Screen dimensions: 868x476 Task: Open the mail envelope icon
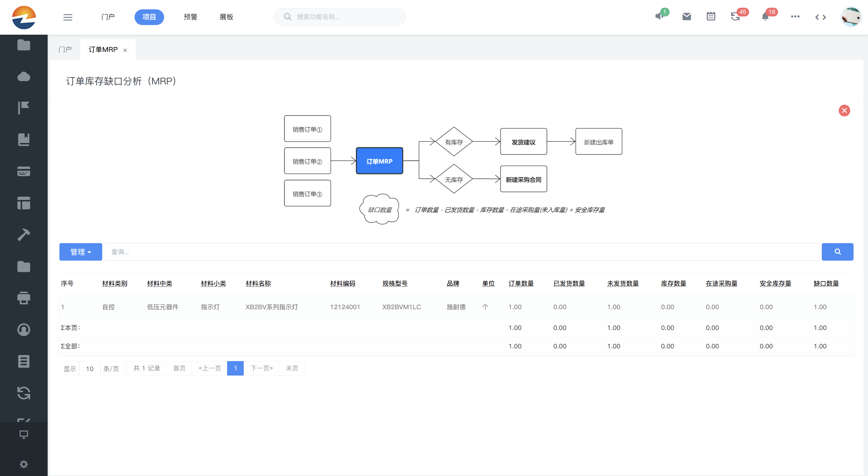[x=686, y=17]
